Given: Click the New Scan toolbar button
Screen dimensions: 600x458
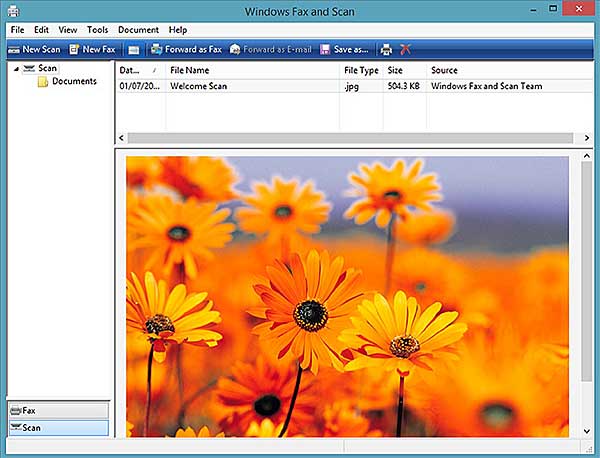Looking at the screenshot, I should 34,49.
